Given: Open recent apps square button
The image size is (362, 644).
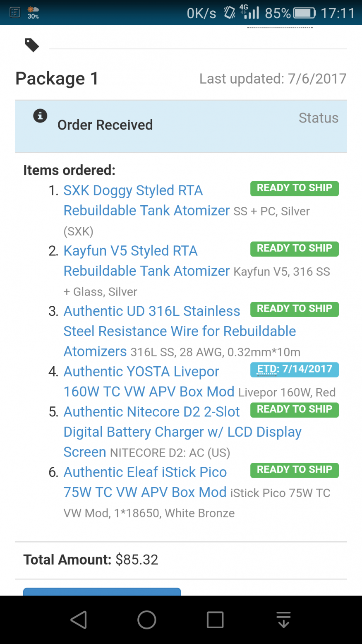Looking at the screenshot, I should (215, 620).
